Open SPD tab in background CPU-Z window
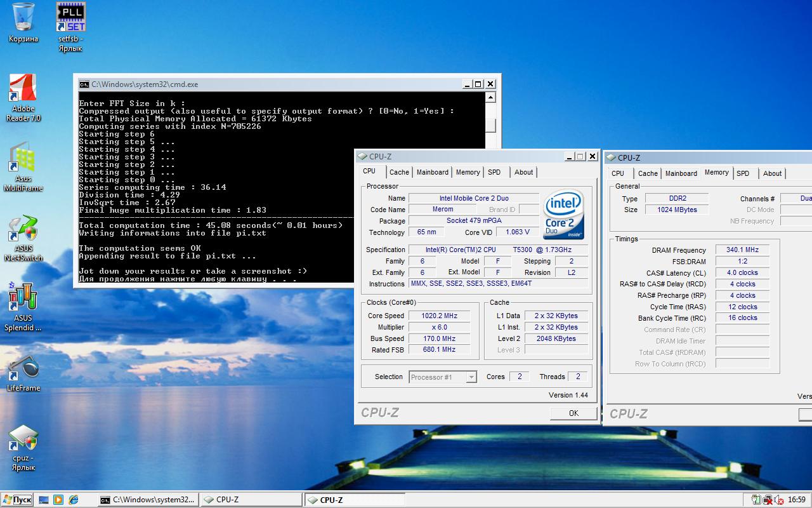 tap(743, 173)
